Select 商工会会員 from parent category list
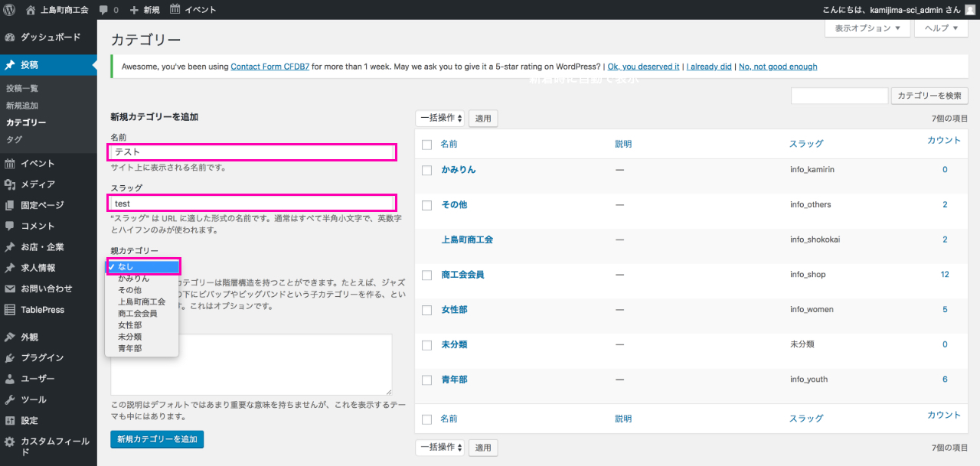 [138, 314]
